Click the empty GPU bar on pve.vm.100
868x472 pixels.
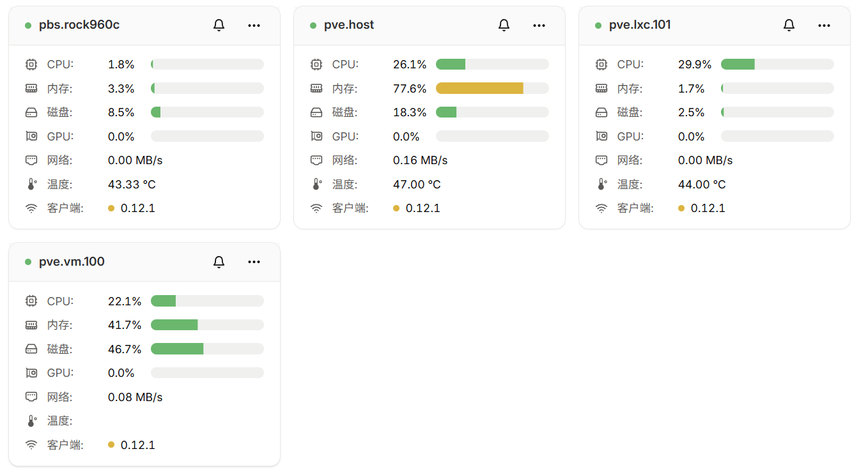pos(207,373)
